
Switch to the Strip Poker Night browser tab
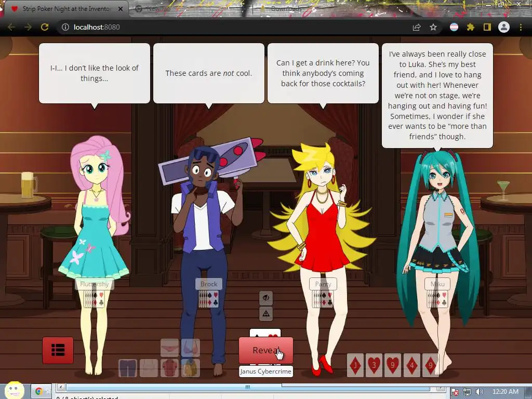coord(66,9)
